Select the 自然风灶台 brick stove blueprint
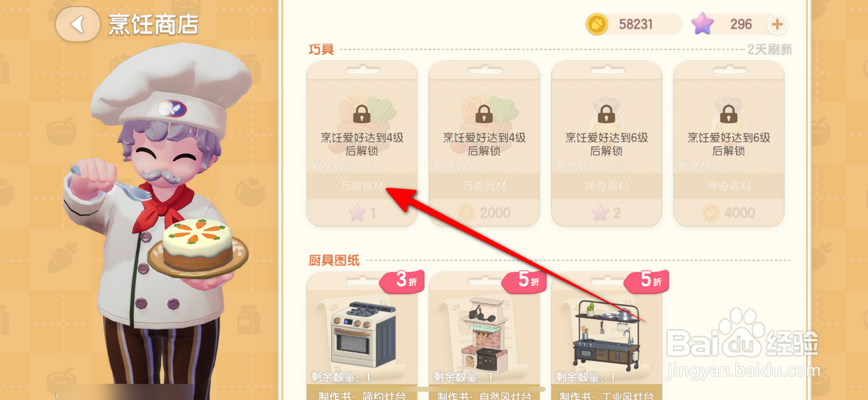Screen dimensions: 868x400 click(x=485, y=334)
